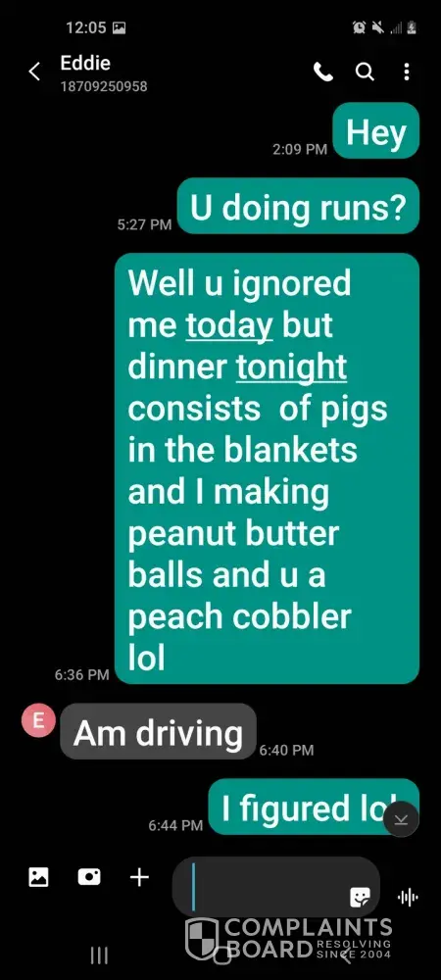Call Eddie with the phone icon
Screen dimensions: 441x980
323,73
